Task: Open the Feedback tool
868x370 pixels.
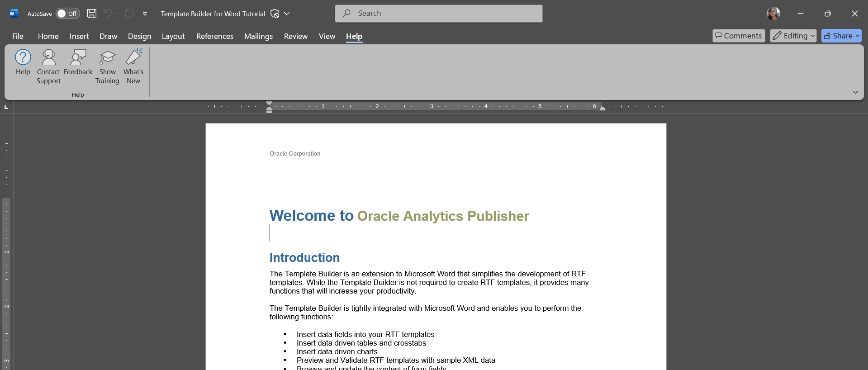Action: (78, 62)
